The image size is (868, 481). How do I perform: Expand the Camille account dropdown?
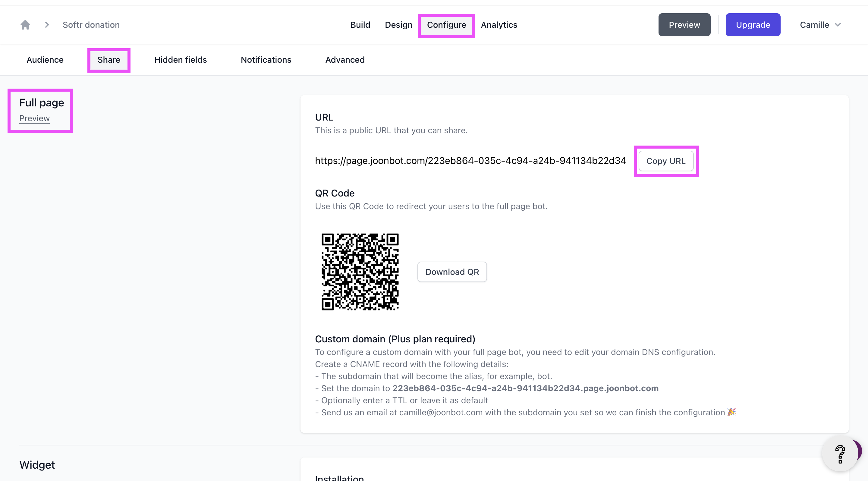pyautogui.click(x=820, y=25)
